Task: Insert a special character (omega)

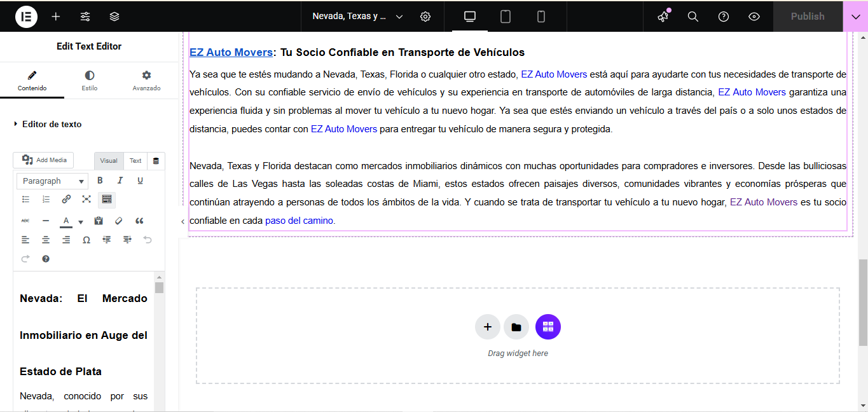Action: [x=86, y=240]
